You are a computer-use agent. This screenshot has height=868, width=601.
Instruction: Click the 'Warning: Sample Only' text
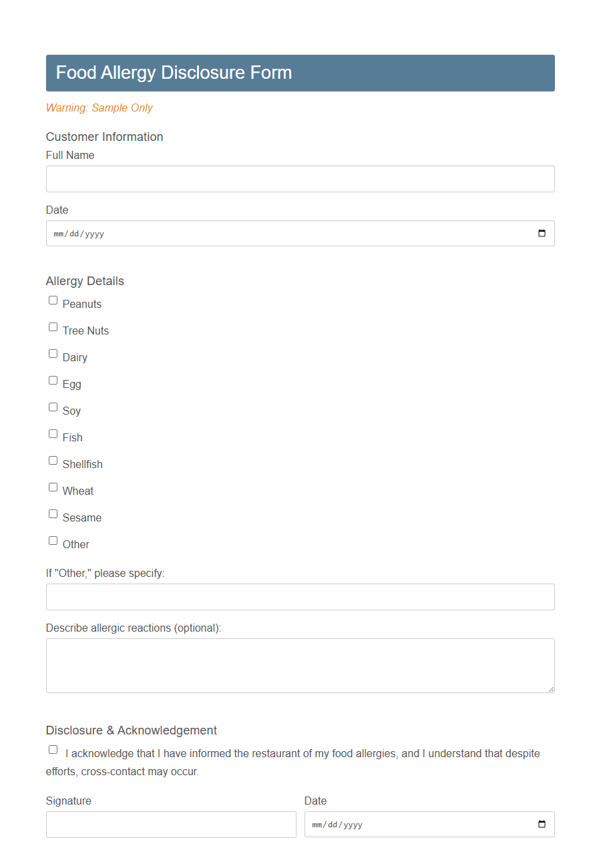coord(99,107)
